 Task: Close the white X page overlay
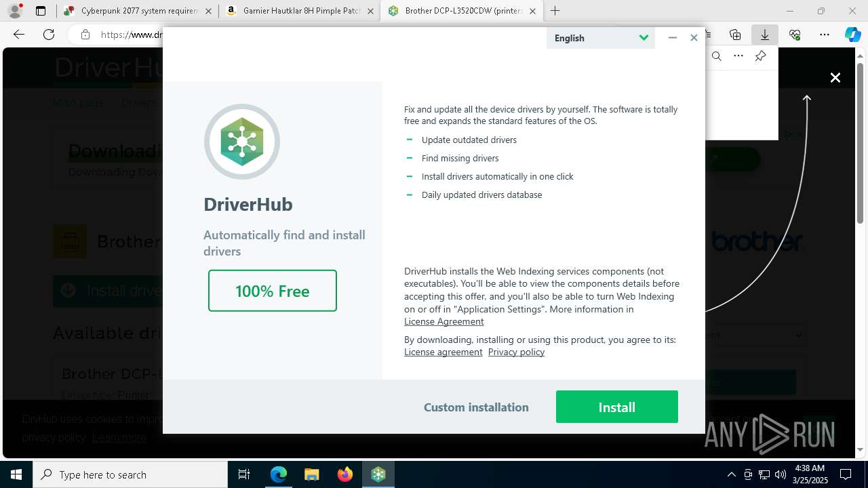tap(835, 78)
